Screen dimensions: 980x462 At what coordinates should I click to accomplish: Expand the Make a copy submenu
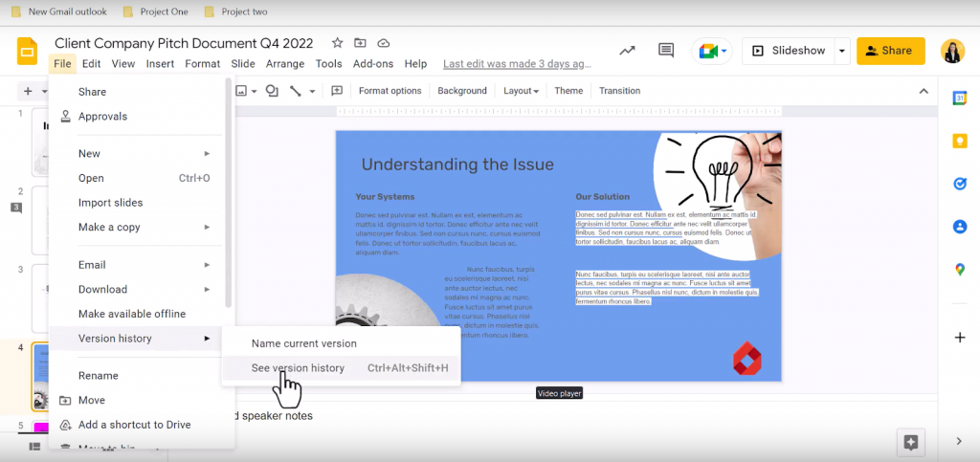[x=144, y=228]
